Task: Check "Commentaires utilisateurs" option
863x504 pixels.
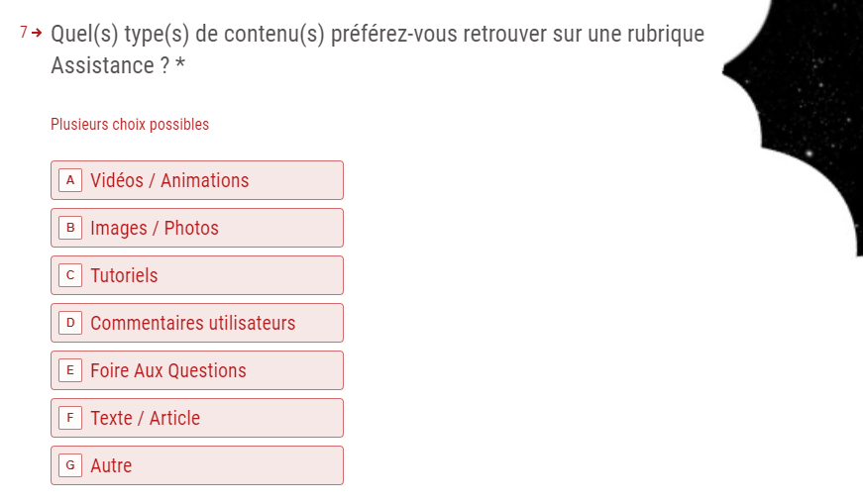Action: 196,323
